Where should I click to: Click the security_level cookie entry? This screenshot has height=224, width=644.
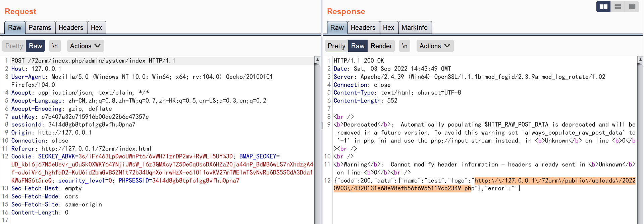85,181
